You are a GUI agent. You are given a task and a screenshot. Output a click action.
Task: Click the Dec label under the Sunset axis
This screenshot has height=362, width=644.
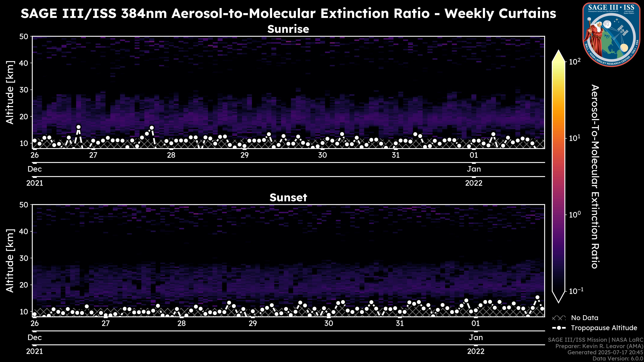(x=35, y=338)
